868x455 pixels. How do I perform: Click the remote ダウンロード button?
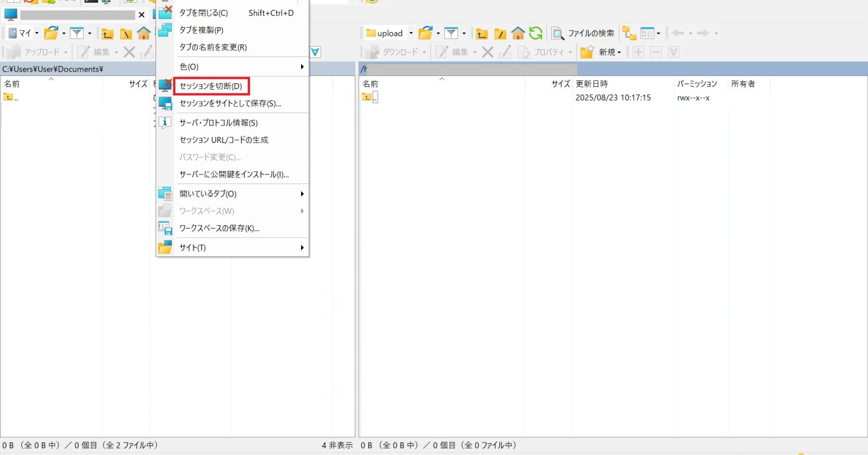click(396, 52)
